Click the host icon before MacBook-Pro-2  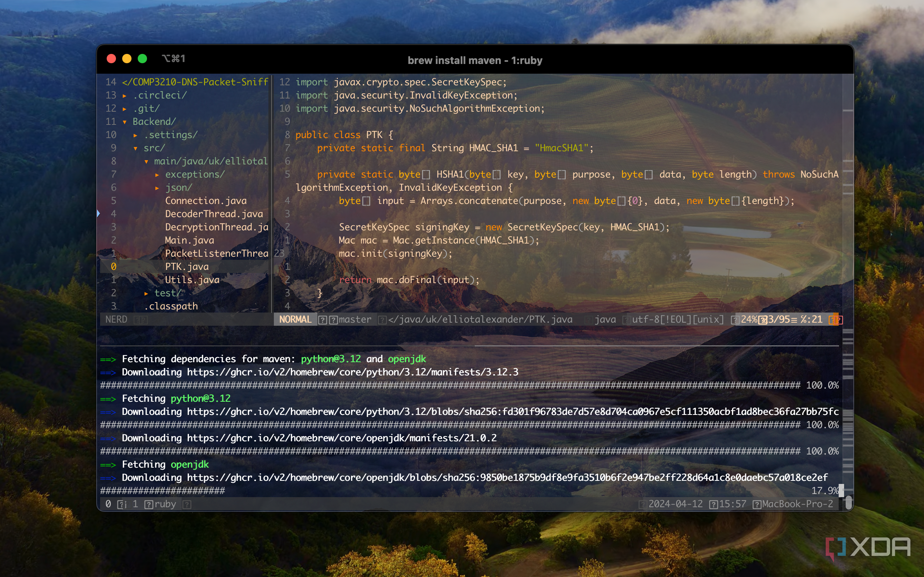coord(757,504)
